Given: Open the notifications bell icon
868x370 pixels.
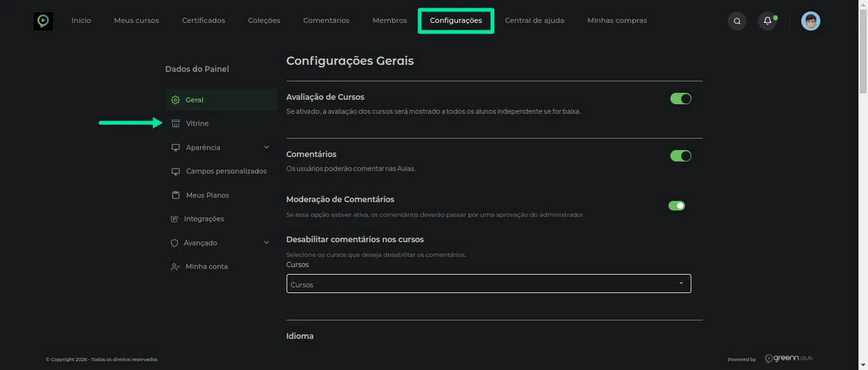Looking at the screenshot, I should 768,21.
